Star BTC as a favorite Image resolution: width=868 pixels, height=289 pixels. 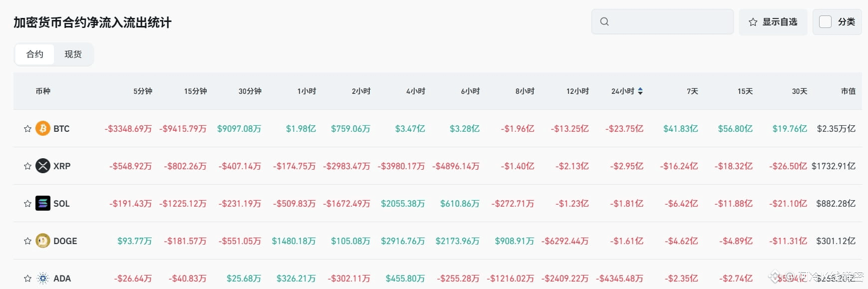point(27,129)
